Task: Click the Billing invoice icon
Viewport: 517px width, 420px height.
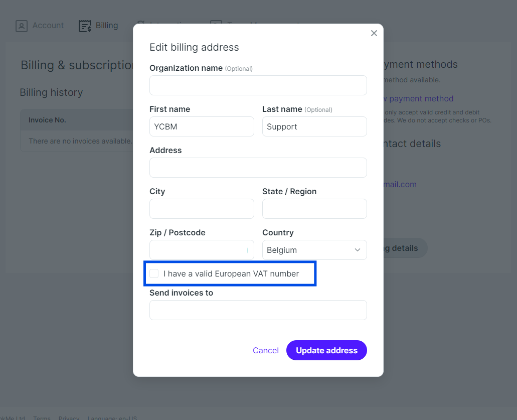Action: tap(85, 26)
